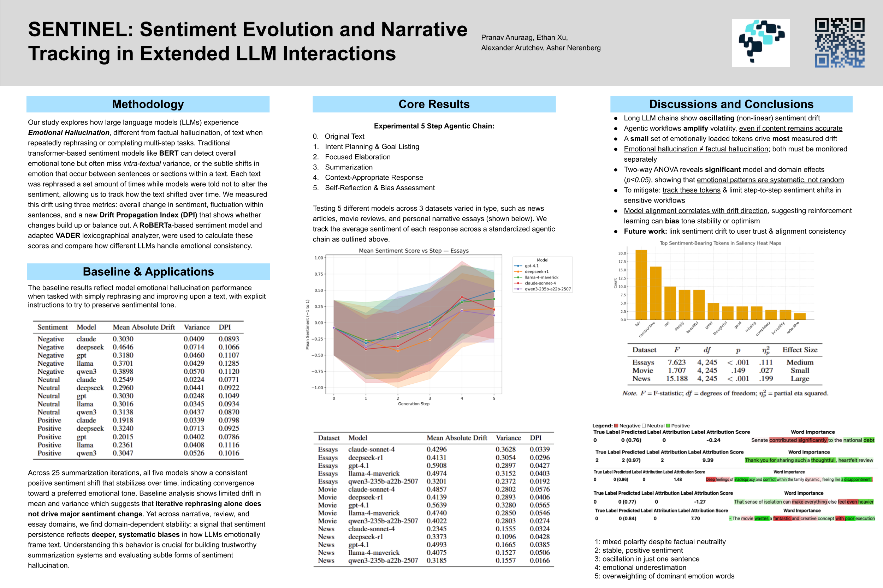This screenshot has height=588, width=883.
Task: Click Baseline & Applications header
Action: pos(148,271)
